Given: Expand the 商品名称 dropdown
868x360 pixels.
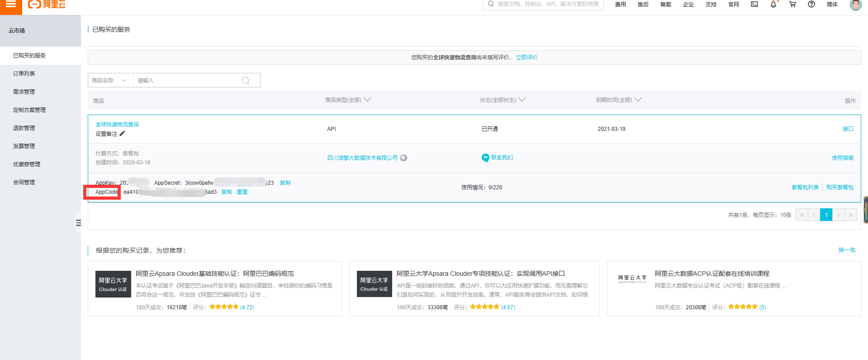Looking at the screenshot, I should click(110, 81).
